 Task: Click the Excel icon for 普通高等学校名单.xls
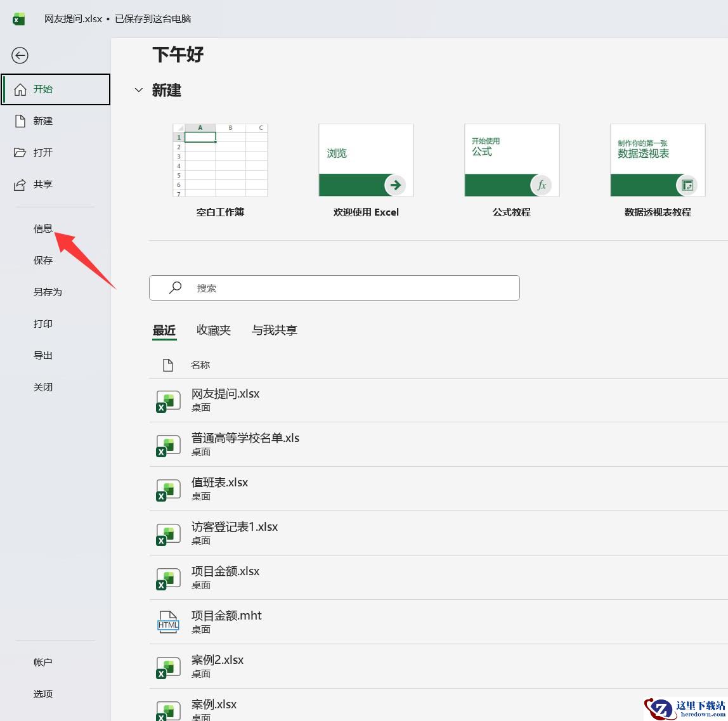point(168,446)
